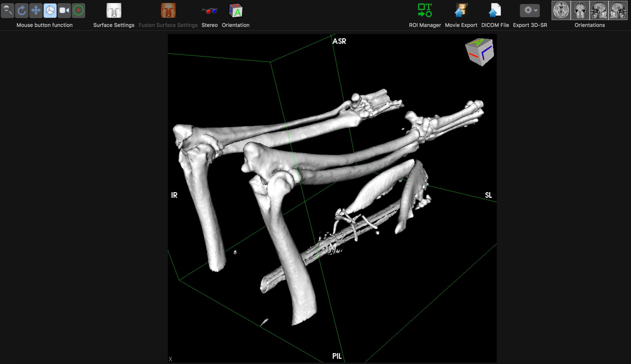This screenshot has width=631, height=364.
Task: Select the pan mouse tool
Action: pos(36,10)
